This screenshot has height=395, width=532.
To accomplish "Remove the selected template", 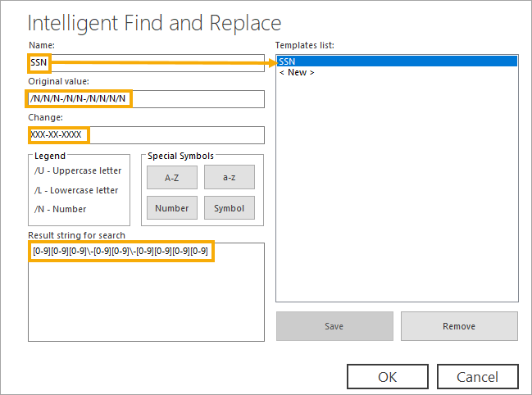I will click(459, 326).
